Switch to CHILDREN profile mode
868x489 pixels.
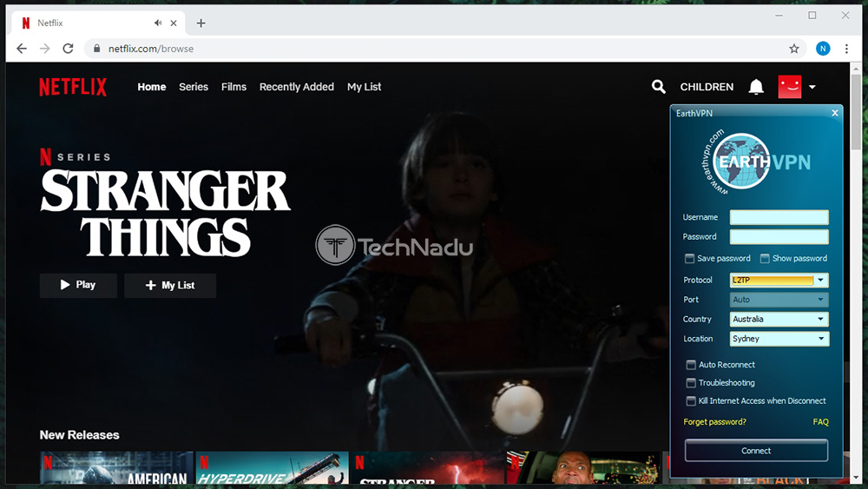(707, 87)
